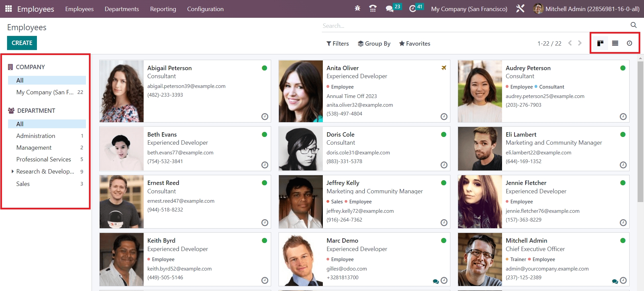Image resolution: width=644 pixels, height=291 pixels.
Task: Select the Professional Services department
Action: tap(44, 159)
